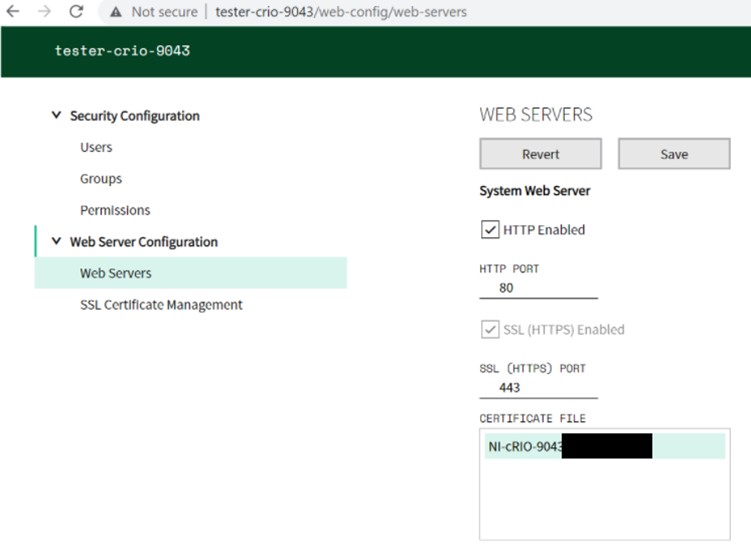Go to the Permissions page
Screen dimensions: 751x547
coord(115,210)
